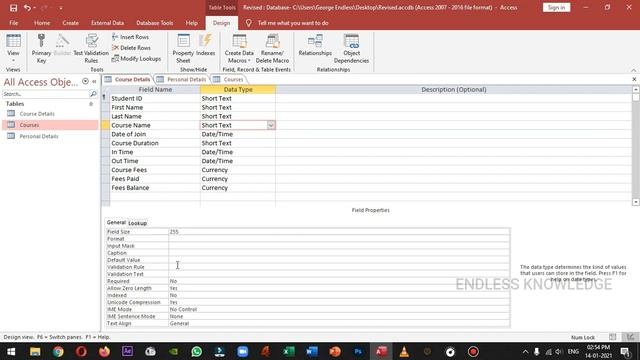Open Excel from taskbar
The image size is (640, 360).
point(289,351)
